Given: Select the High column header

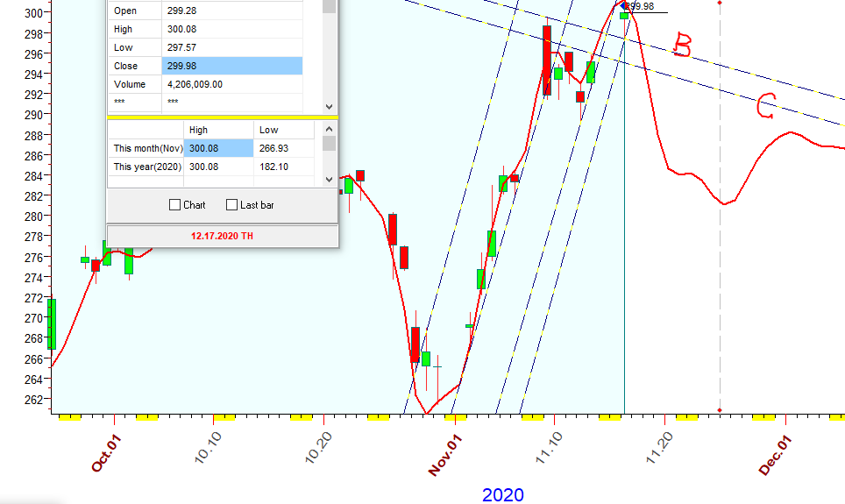Looking at the screenshot, I should point(217,130).
